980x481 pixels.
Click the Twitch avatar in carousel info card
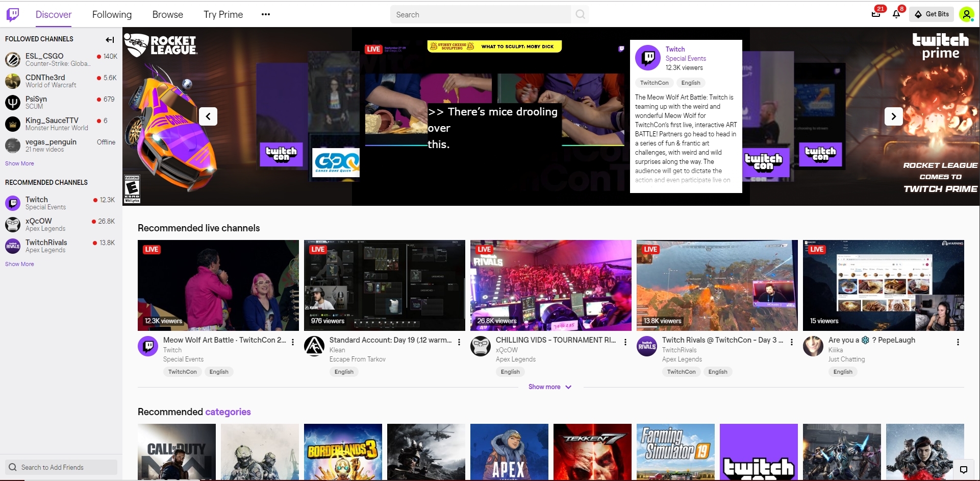[x=648, y=58]
